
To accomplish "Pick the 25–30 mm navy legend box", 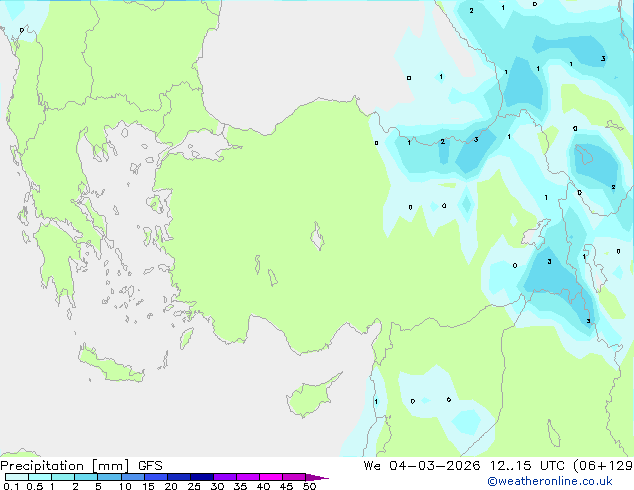I will (x=202, y=477).
